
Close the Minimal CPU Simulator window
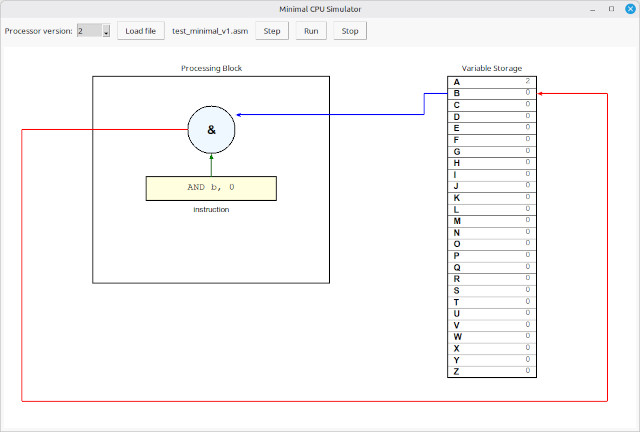(x=630, y=9)
